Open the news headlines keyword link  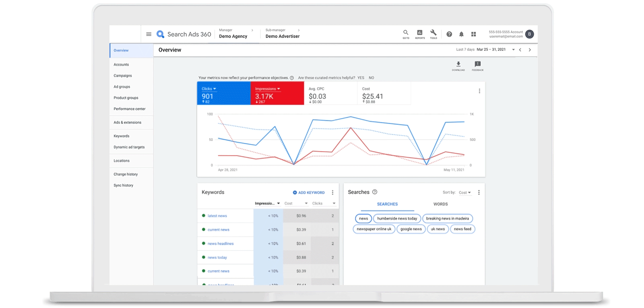coord(221,244)
